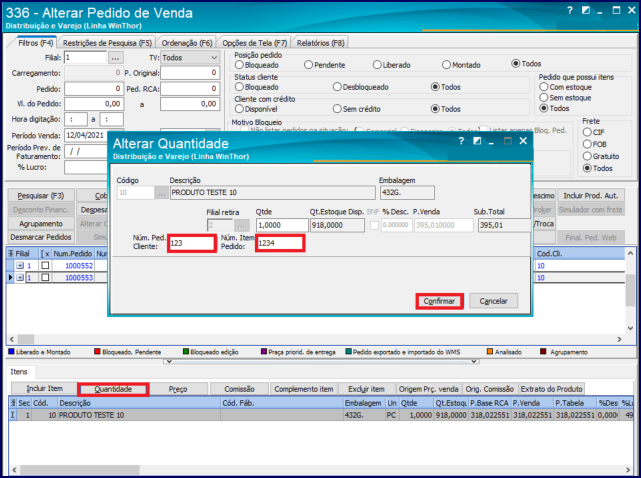Image resolution: width=641 pixels, height=478 pixels.
Task: Click the Incluir Item button
Action: point(45,389)
